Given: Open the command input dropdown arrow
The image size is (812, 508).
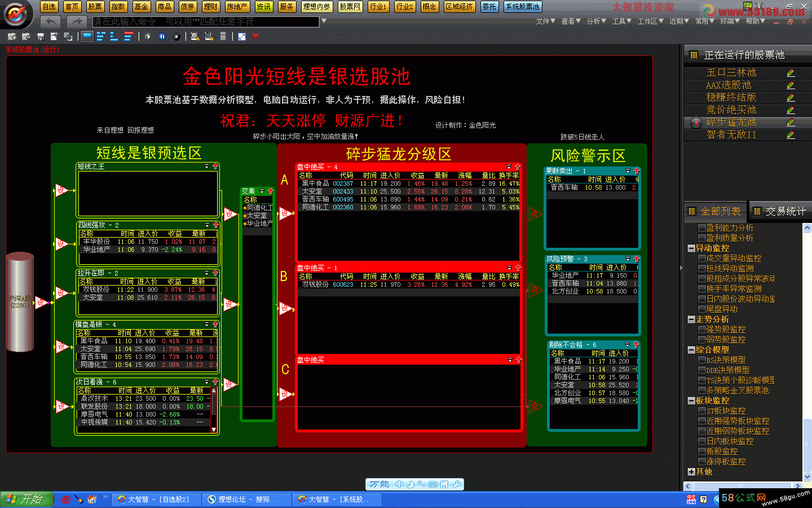Looking at the screenshot, I should (324, 21).
